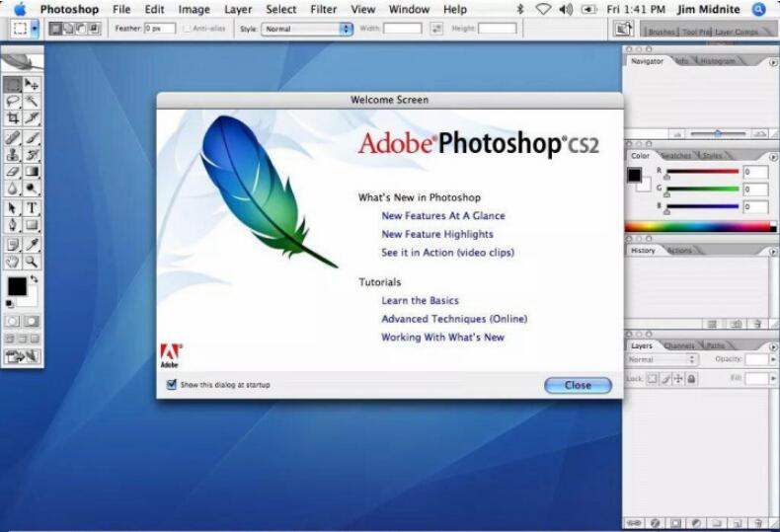Image resolution: width=780 pixels, height=532 pixels.
Task: Switch to Standard Mode editing
Action: tap(13, 321)
